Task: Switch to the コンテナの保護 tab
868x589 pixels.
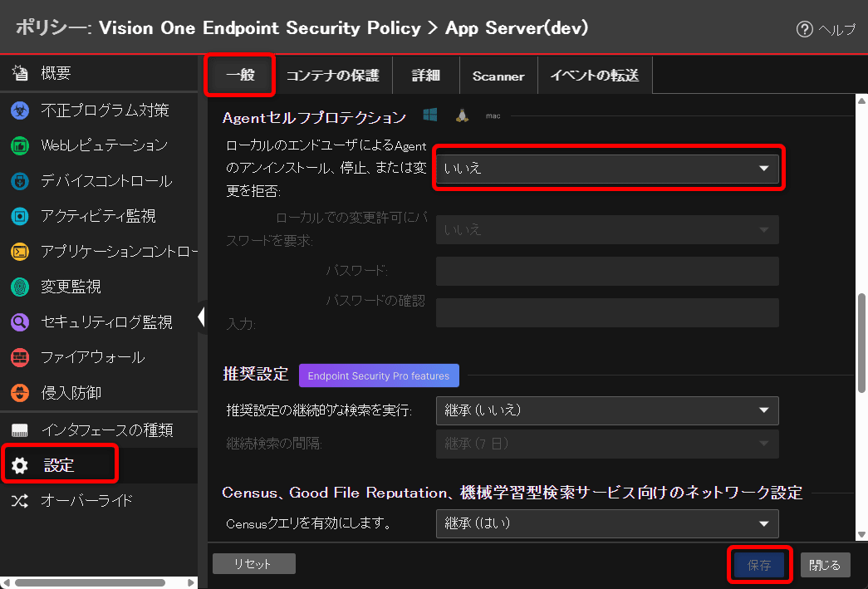Action: pos(333,76)
